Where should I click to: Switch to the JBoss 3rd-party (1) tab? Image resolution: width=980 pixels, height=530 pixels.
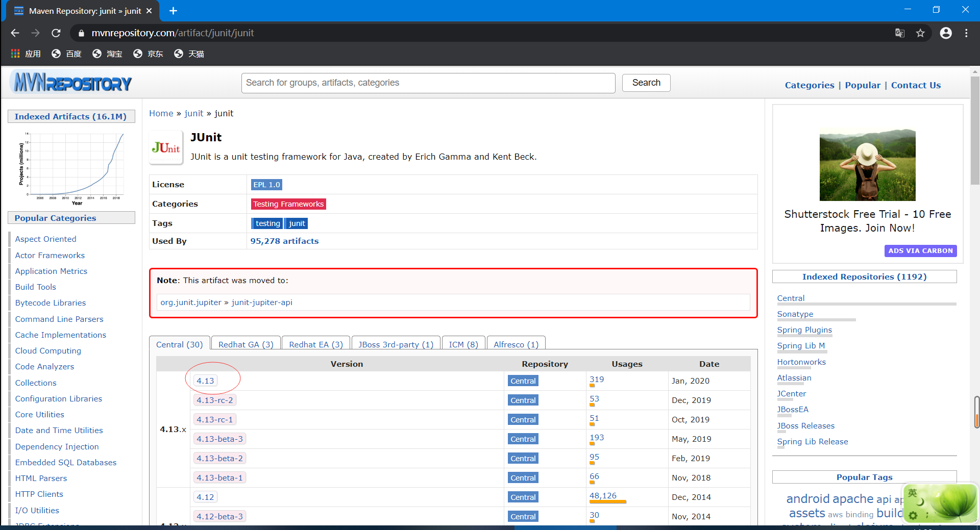pos(396,344)
